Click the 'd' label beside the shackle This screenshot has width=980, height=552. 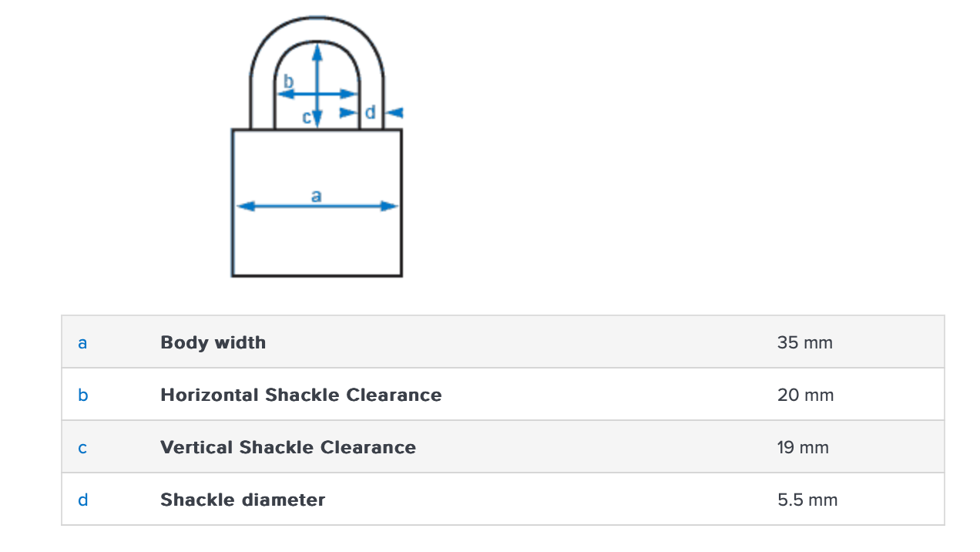coord(371,113)
